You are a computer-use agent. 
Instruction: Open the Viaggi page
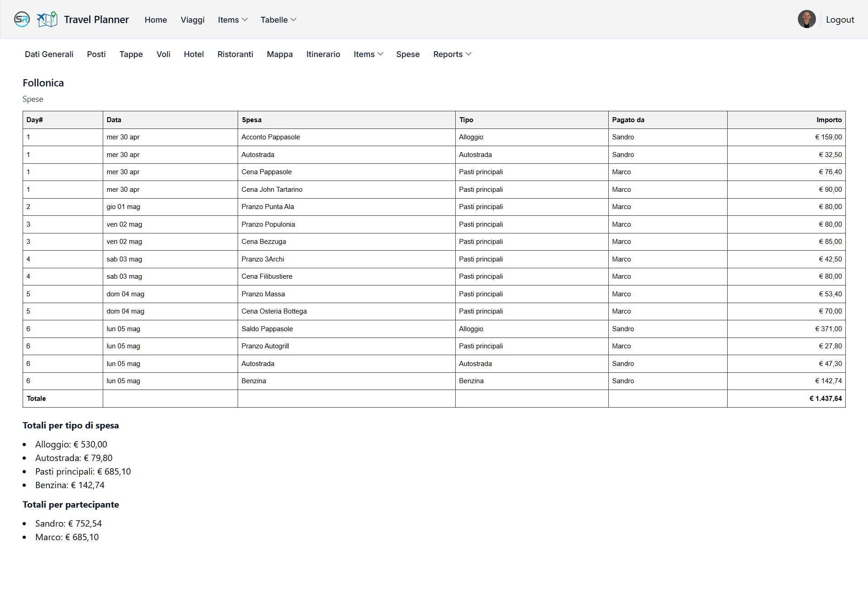tap(192, 20)
